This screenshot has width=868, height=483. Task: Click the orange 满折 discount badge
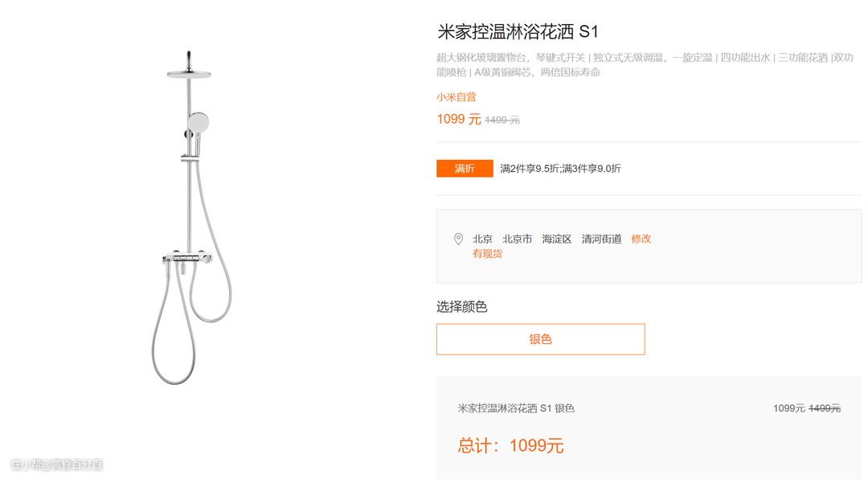465,168
